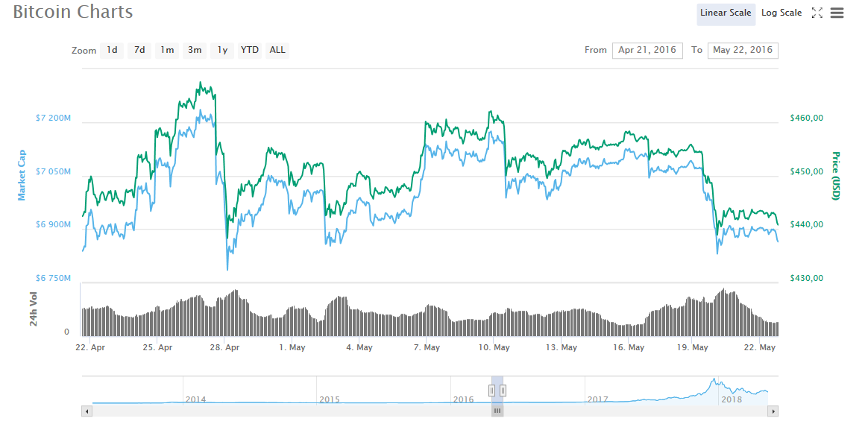The height and width of the screenshot is (427, 868).
Task: Click the scrollbar right arrow
Action: (773, 411)
